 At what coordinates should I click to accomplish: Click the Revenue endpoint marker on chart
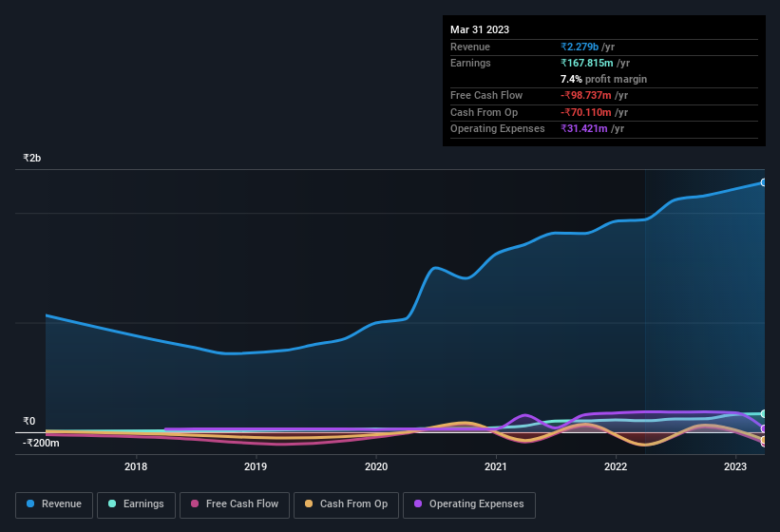[x=764, y=182]
